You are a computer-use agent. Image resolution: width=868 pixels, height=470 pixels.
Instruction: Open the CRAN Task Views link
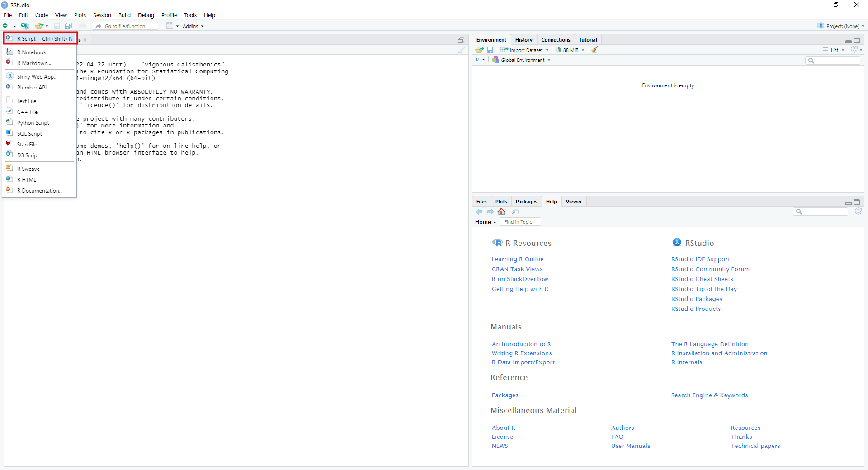pos(517,269)
